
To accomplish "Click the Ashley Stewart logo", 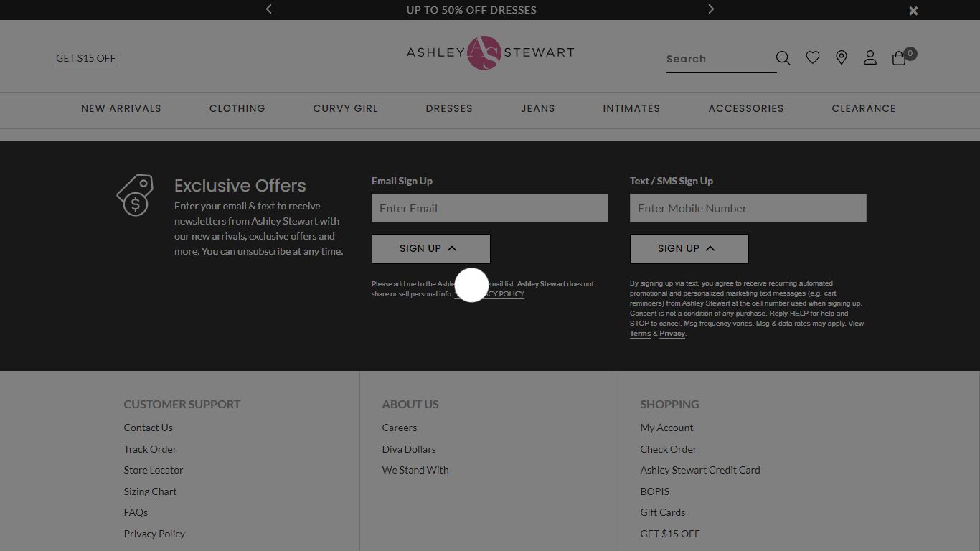I will (489, 52).
